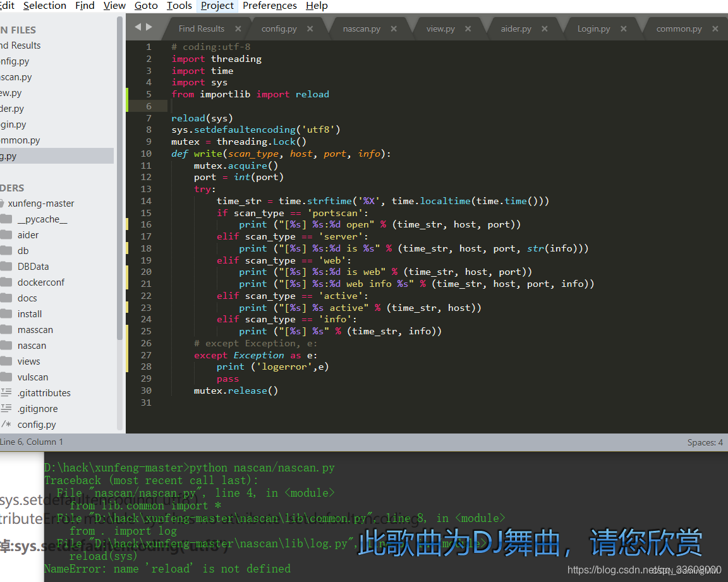The width and height of the screenshot is (728, 582).
Task: Go to previous tab with left arrow
Action: tap(138, 27)
